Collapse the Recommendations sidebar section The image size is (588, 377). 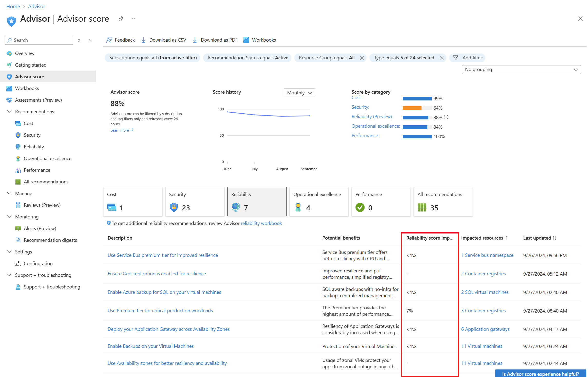(9, 112)
